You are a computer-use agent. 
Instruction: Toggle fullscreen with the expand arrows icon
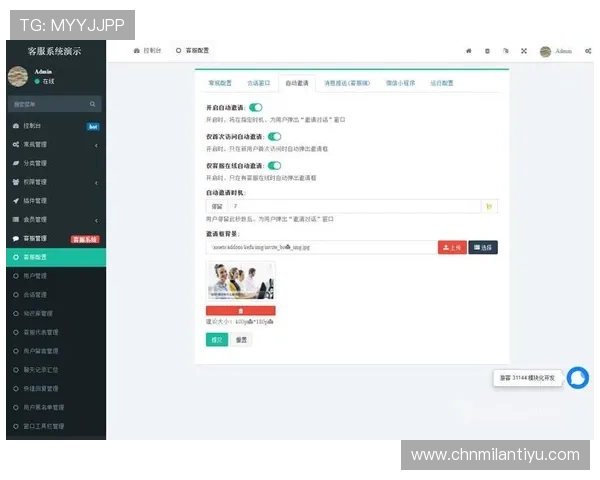(524, 51)
